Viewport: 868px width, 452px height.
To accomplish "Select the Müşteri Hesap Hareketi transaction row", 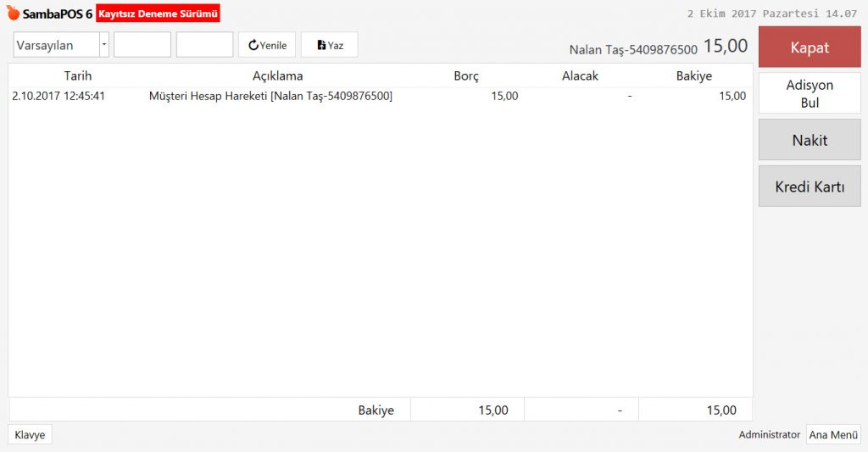I will click(270, 96).
